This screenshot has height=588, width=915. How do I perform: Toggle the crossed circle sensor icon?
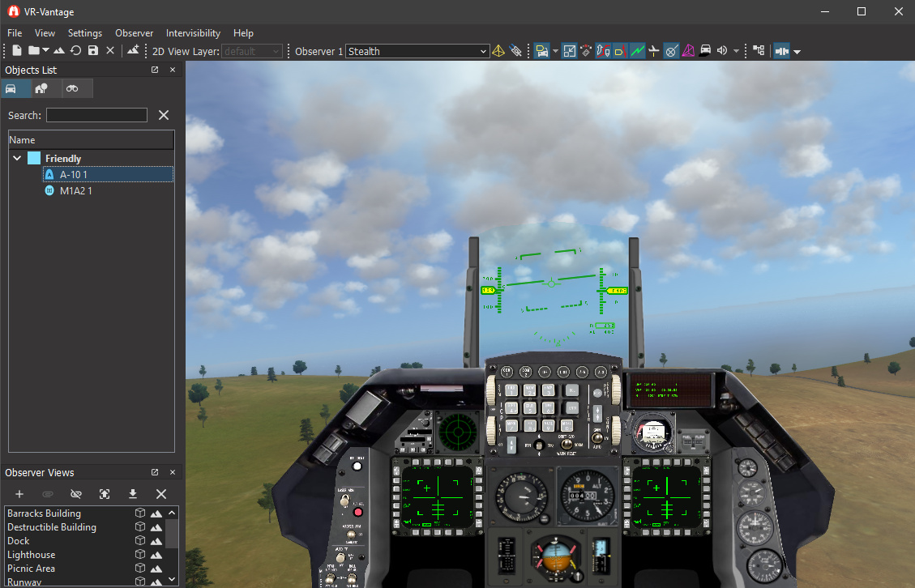671,51
